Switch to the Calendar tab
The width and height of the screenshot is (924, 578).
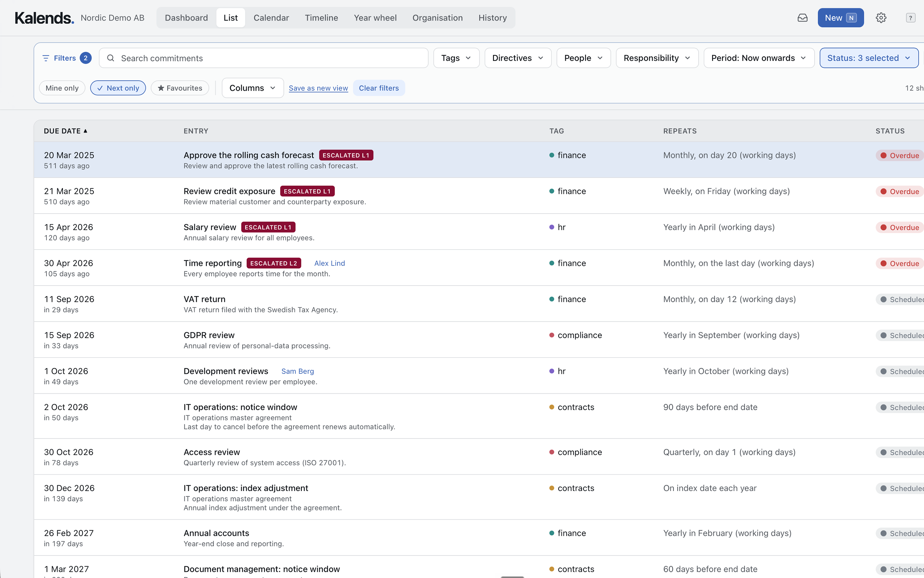pyautogui.click(x=271, y=17)
